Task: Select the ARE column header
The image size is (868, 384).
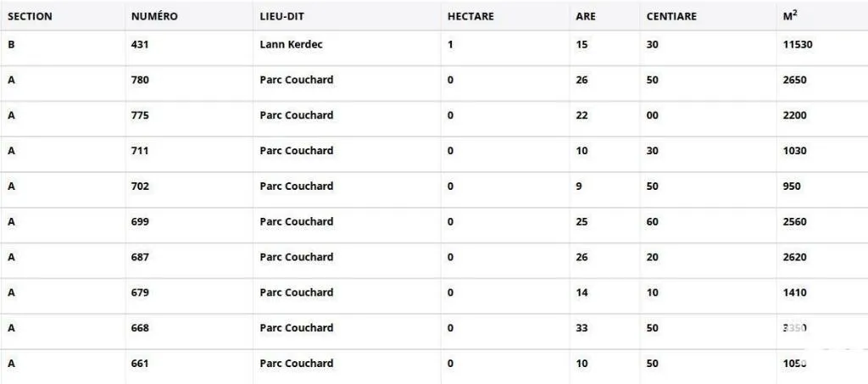Action: point(586,17)
